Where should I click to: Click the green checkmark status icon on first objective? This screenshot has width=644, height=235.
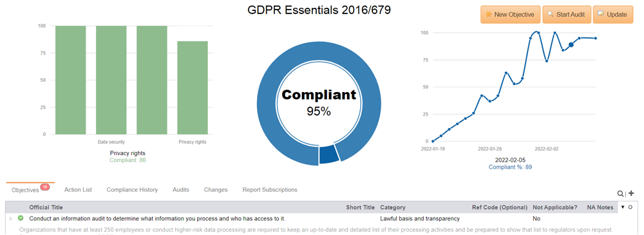click(x=21, y=218)
